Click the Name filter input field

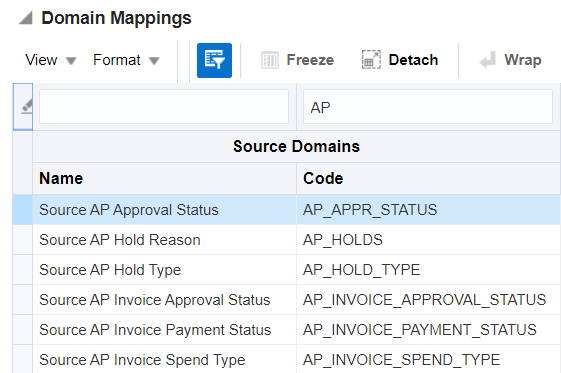(x=164, y=107)
